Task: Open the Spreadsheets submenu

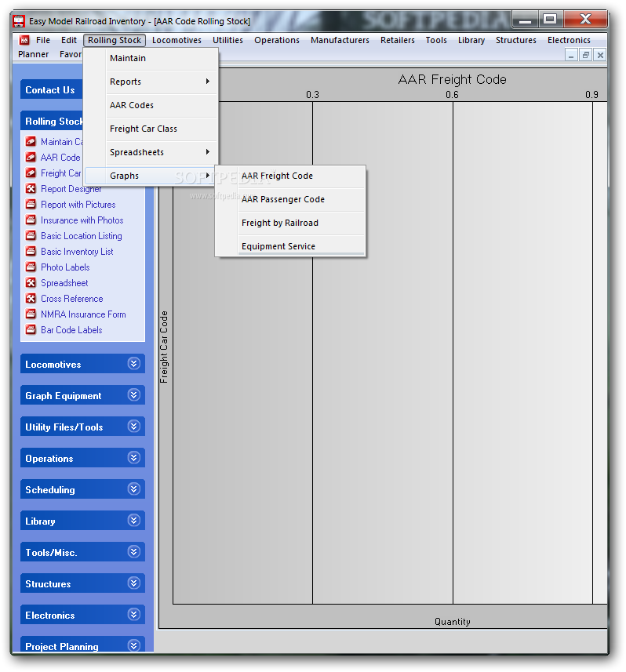Action: tap(151, 152)
